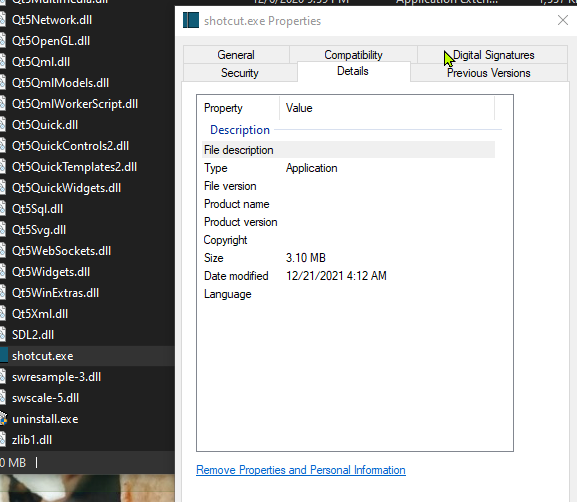Select Qt5Quick.dll in file list
This screenshot has height=502, width=577.
click(45, 125)
